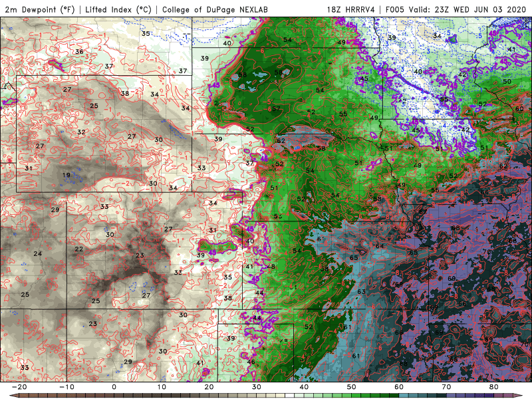Click the 10 label on the color scale

(162, 387)
